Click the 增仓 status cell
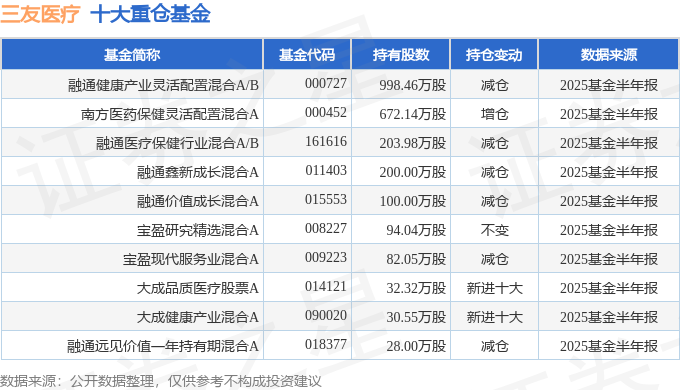The width and height of the screenshot is (680, 390). (x=494, y=114)
